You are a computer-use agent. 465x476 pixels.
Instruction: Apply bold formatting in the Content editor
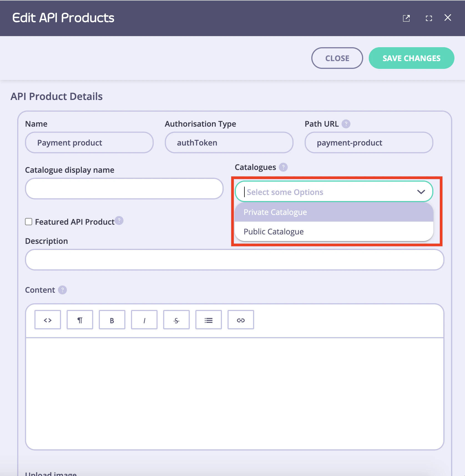point(112,319)
